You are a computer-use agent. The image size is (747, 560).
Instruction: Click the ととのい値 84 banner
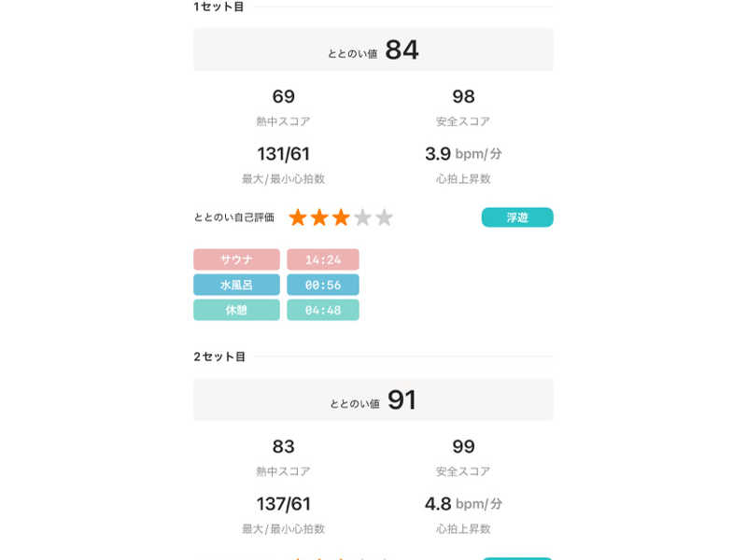[373, 49]
